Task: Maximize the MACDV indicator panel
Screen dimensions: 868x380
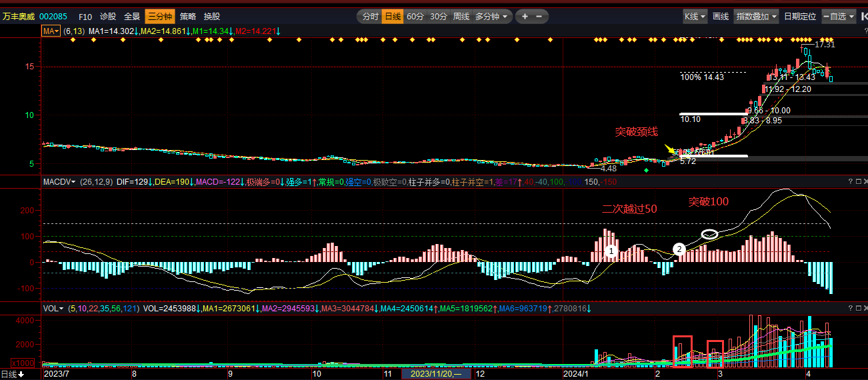Action: coord(857,181)
